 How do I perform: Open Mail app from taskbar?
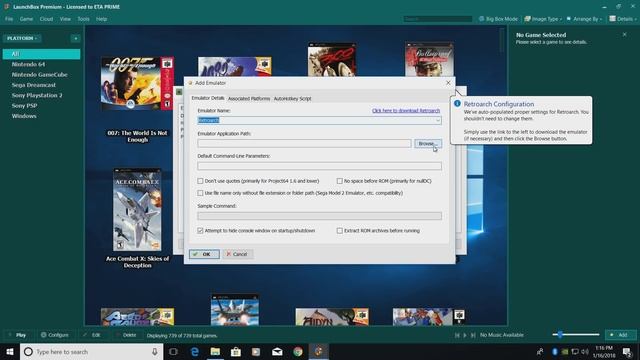(277, 351)
